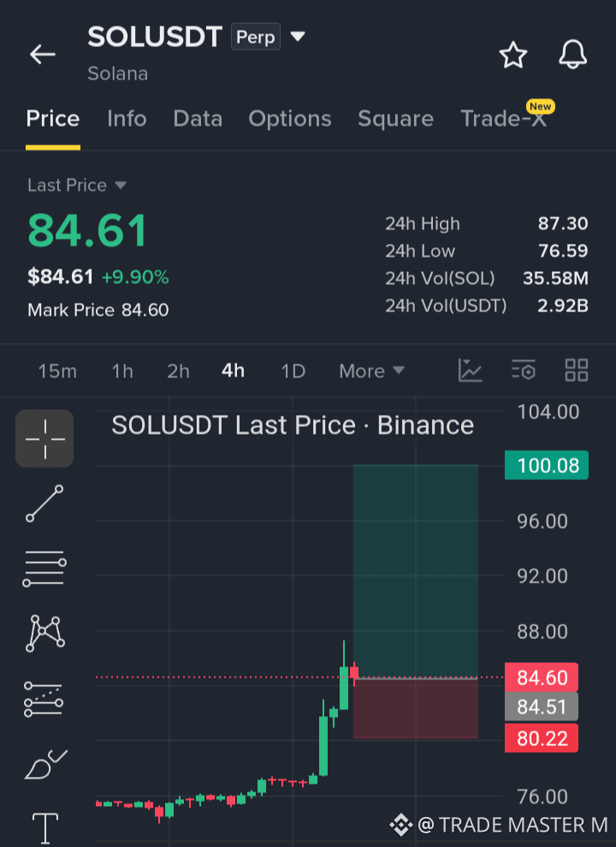Click the SOLUSDT Last Price · Binance title
616x847 pixels.
coord(293,425)
